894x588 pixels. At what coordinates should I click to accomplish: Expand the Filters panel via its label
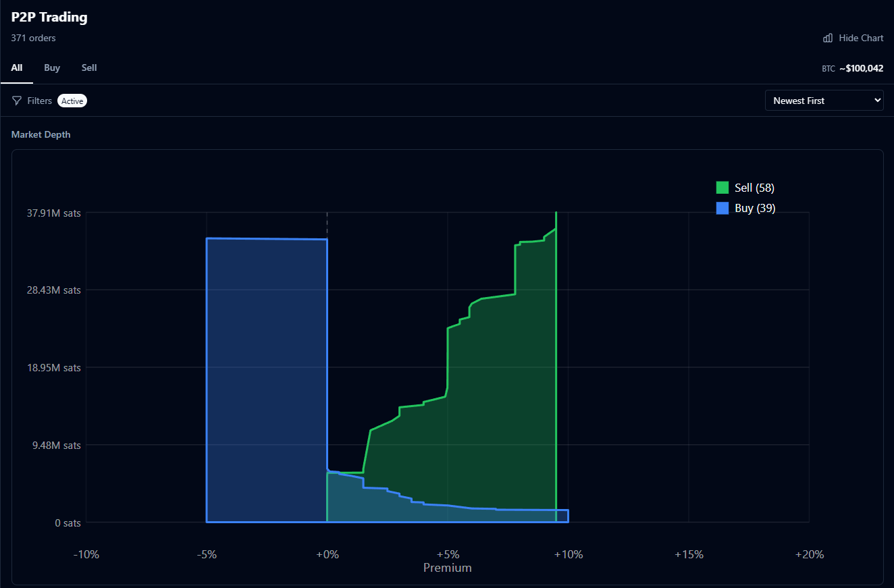point(40,101)
